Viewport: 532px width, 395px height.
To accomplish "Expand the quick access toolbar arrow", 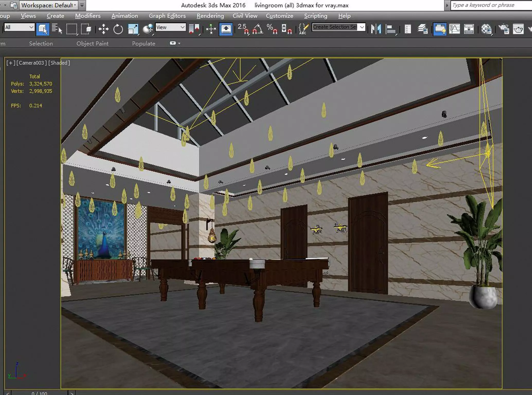I will (x=82, y=5).
